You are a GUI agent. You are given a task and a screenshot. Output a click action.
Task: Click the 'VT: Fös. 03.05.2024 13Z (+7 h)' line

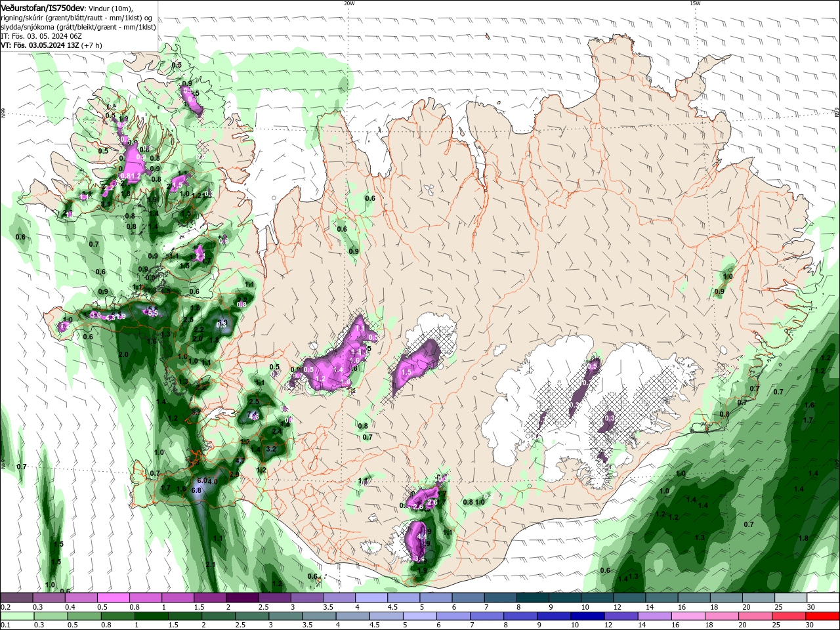pos(51,45)
